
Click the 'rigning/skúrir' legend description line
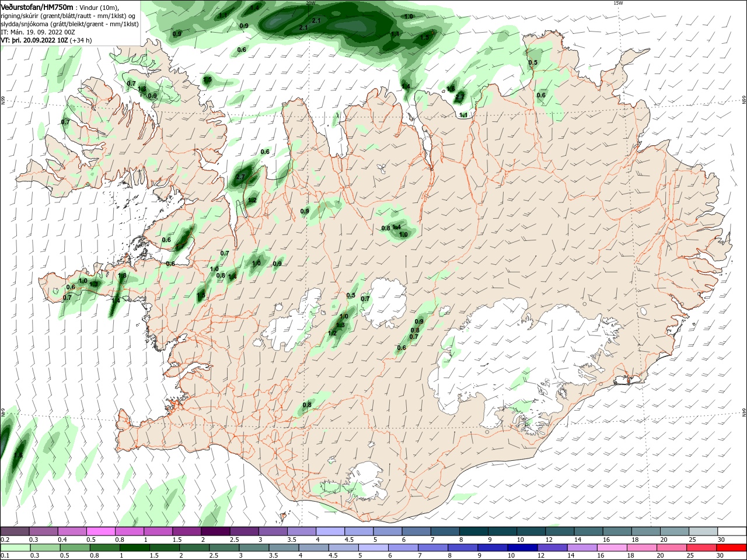point(69,16)
